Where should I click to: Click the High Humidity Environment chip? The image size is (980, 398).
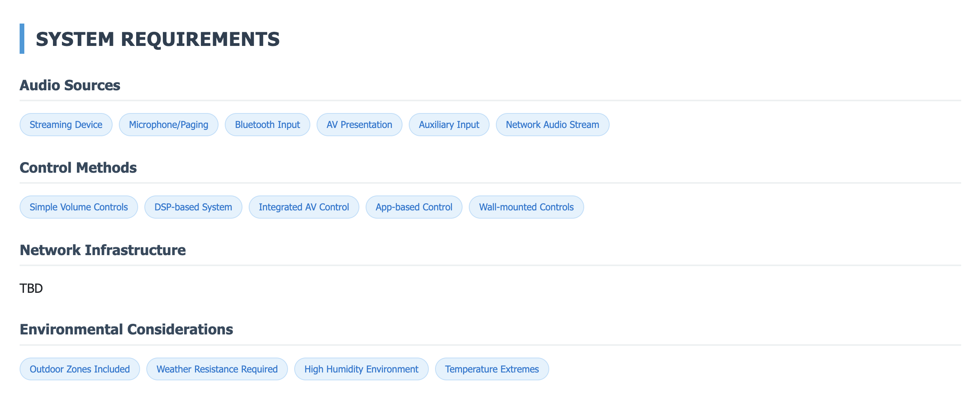[361, 369]
